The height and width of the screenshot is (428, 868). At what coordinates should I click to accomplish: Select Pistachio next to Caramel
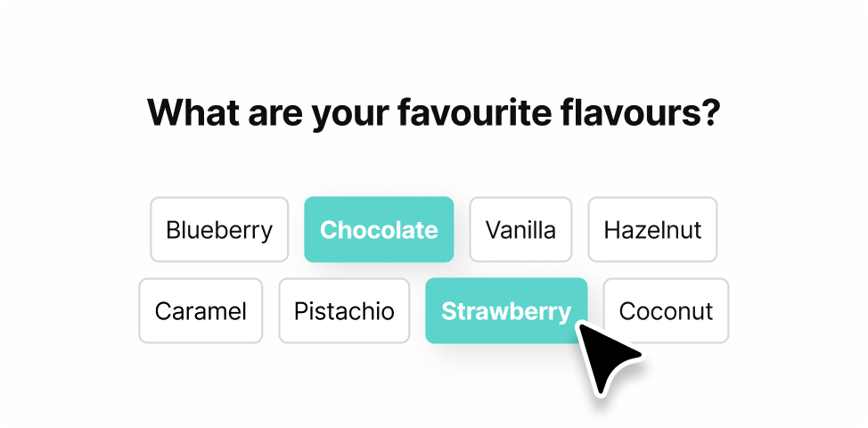[x=344, y=311]
